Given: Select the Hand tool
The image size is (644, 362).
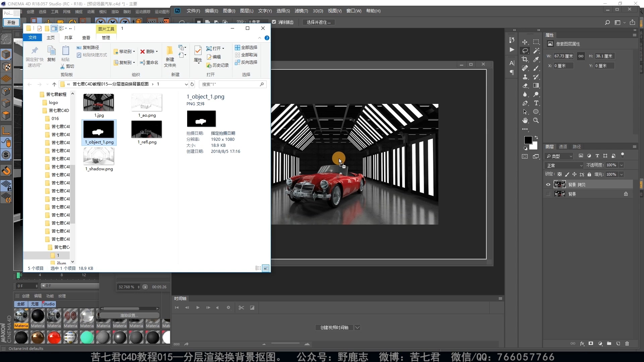Looking at the screenshot, I should point(525,120).
